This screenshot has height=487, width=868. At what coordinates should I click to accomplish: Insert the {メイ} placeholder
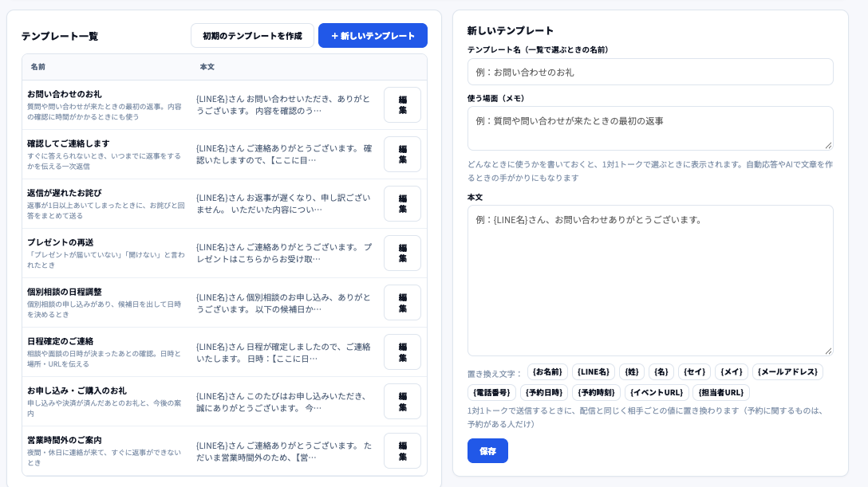(x=732, y=372)
